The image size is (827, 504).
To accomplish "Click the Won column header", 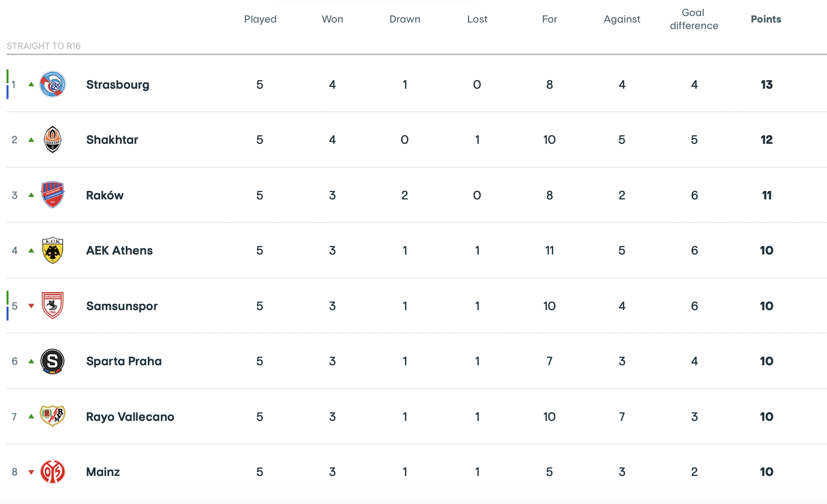I will click(332, 19).
